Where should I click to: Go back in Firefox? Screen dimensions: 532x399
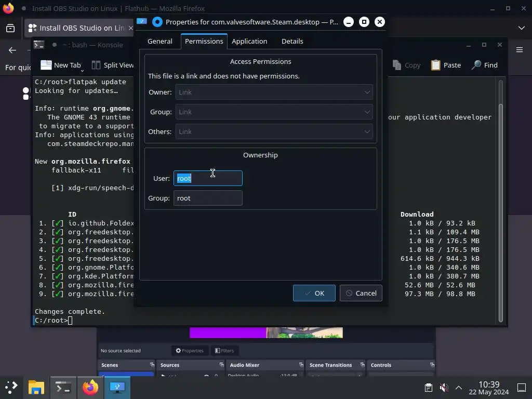(x=12, y=50)
